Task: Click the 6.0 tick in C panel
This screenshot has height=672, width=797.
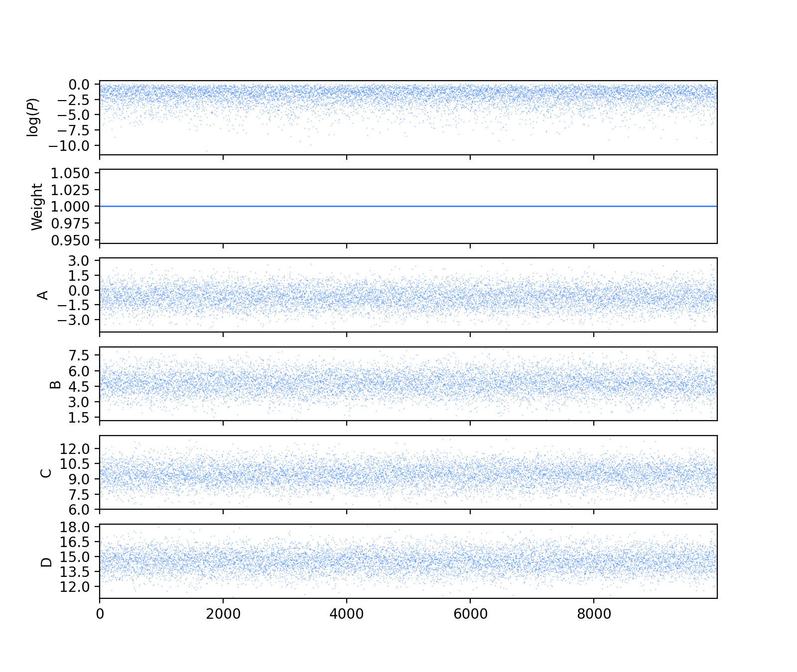Action: point(80,510)
